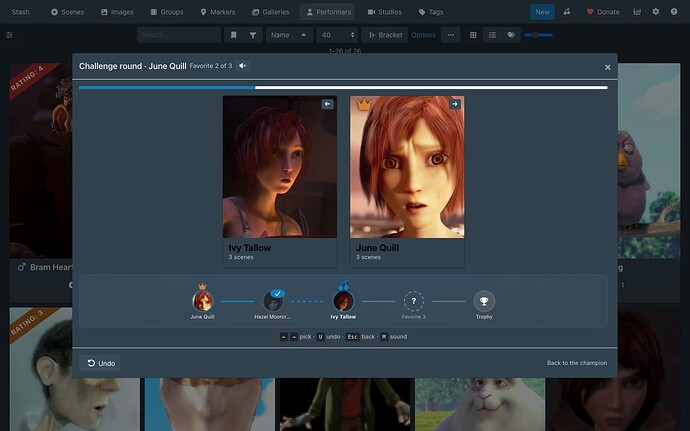The height and width of the screenshot is (431, 690).
Task: Open the purple bird performer thumbnail
Action: tap(649, 161)
